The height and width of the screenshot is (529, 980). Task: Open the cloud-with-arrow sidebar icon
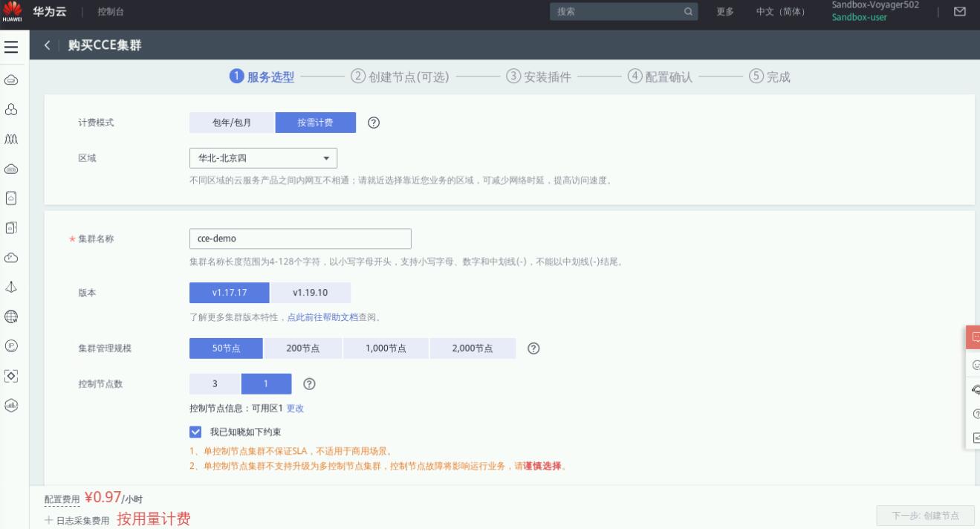11,257
